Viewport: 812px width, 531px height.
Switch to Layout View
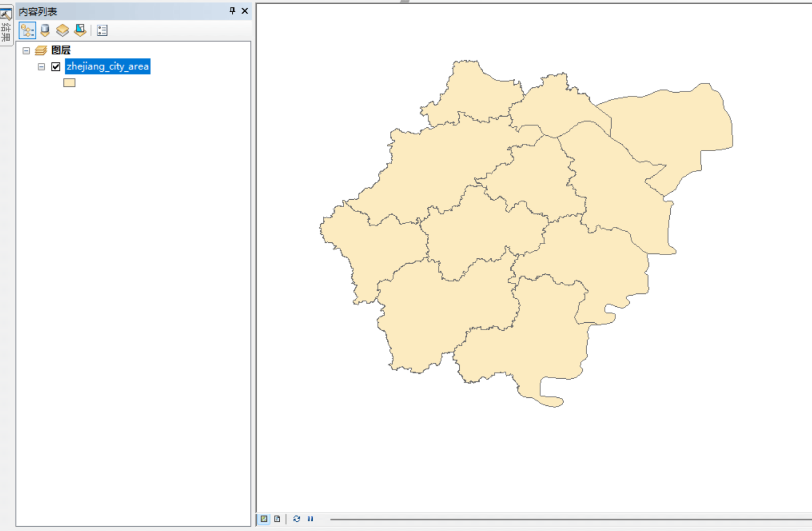coord(277,519)
